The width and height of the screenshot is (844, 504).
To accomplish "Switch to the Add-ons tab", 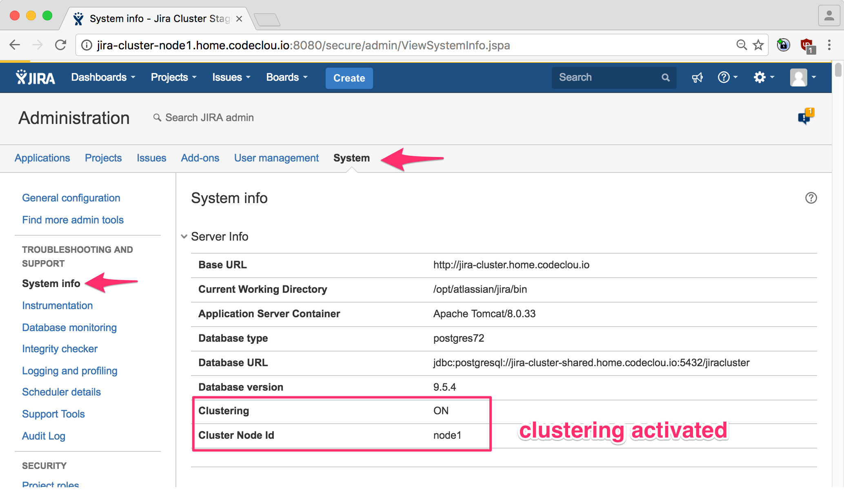I will pos(200,158).
